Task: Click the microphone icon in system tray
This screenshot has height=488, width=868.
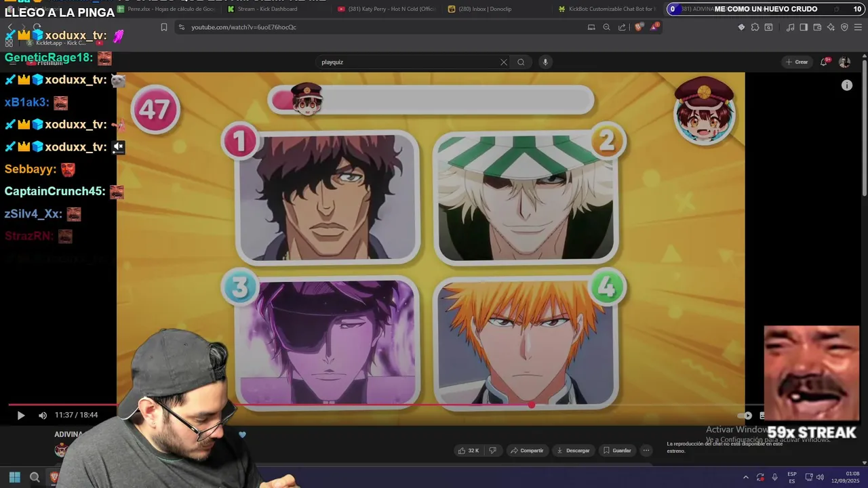Action: (775, 477)
